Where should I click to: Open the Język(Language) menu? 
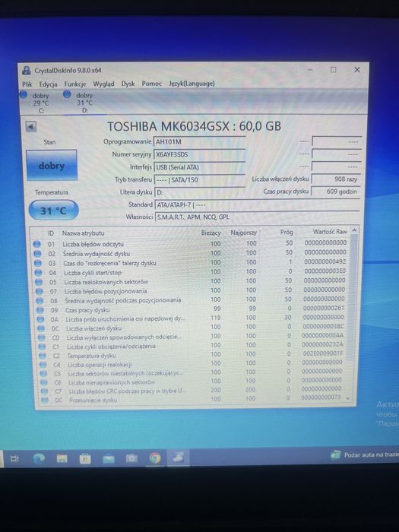coord(192,83)
